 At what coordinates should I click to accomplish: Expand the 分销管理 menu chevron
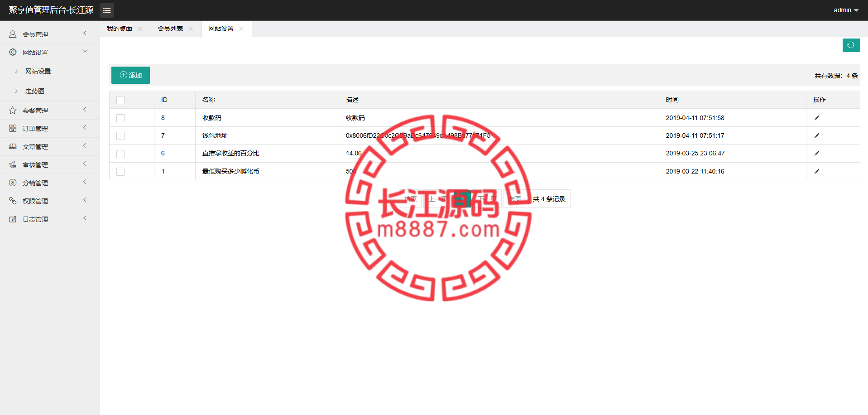click(85, 182)
